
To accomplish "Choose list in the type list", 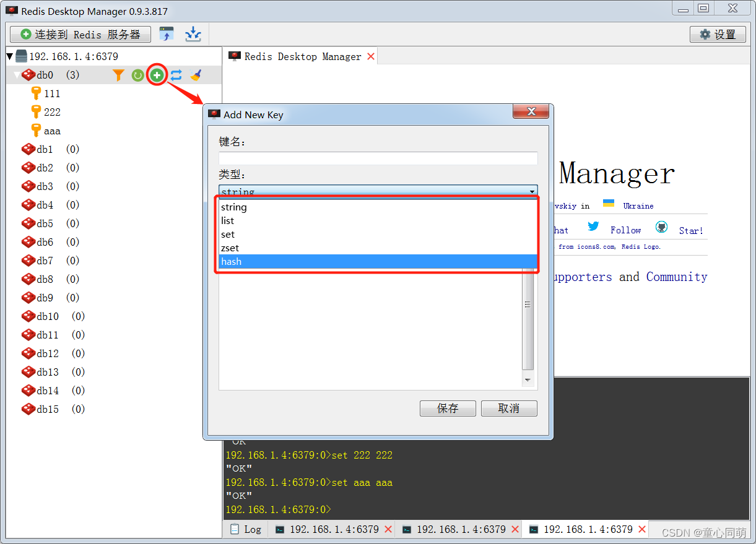I will pos(378,221).
